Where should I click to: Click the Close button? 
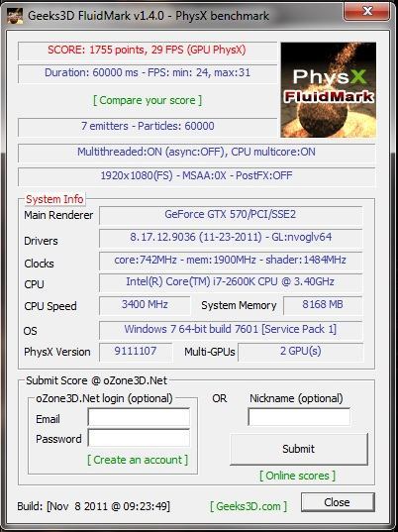338,502
